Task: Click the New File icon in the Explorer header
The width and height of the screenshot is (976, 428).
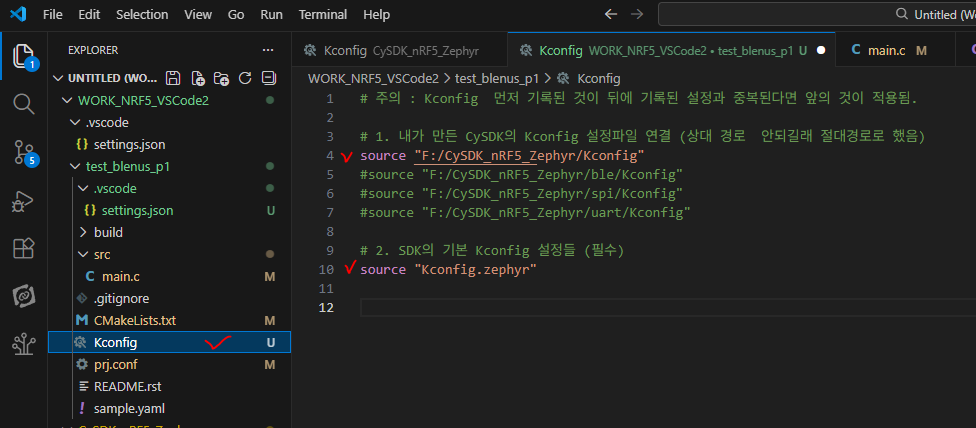Action: pos(198,78)
